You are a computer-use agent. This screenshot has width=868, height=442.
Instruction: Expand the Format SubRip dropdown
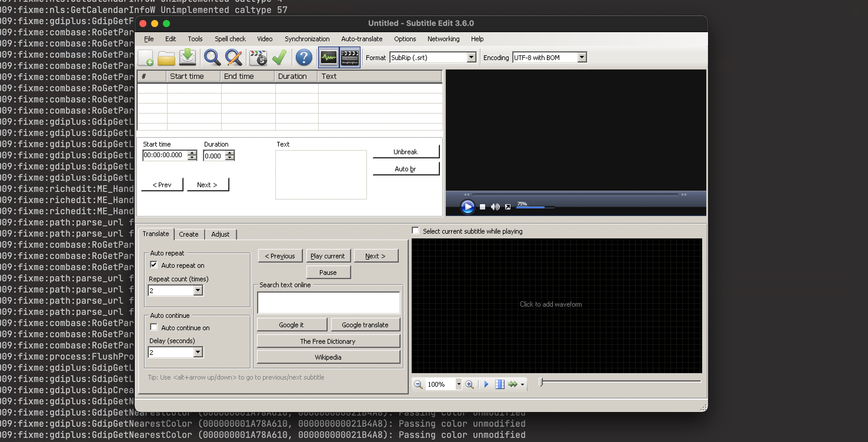(471, 57)
